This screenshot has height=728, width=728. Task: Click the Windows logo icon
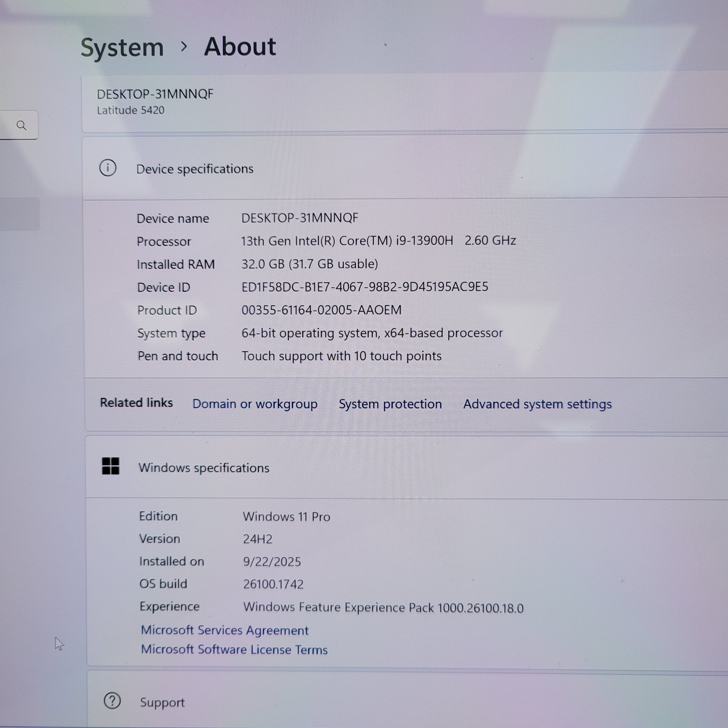pos(110,466)
